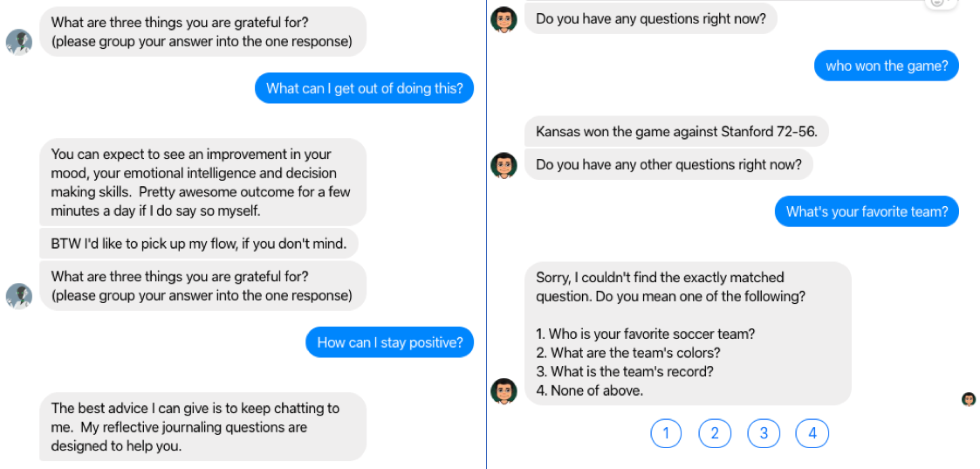
Task: Select avatar next to the numbered options message
Action: [504, 391]
